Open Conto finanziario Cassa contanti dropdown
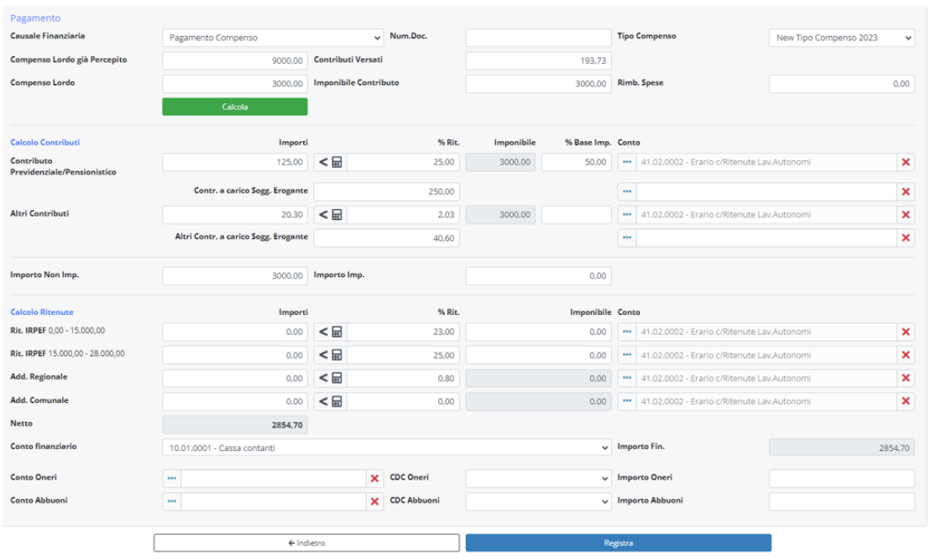Screen dimensions: 931x560 tap(386, 448)
